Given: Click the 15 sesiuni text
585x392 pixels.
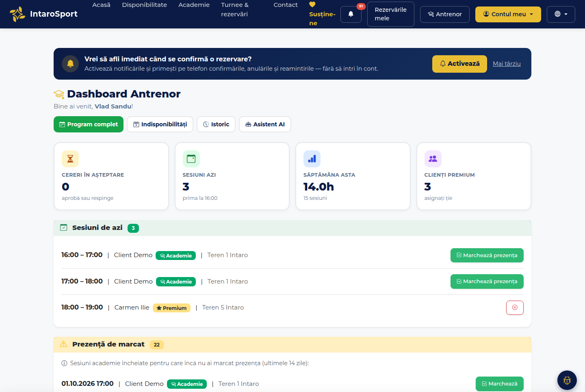Looking at the screenshot, I should (x=315, y=198).
